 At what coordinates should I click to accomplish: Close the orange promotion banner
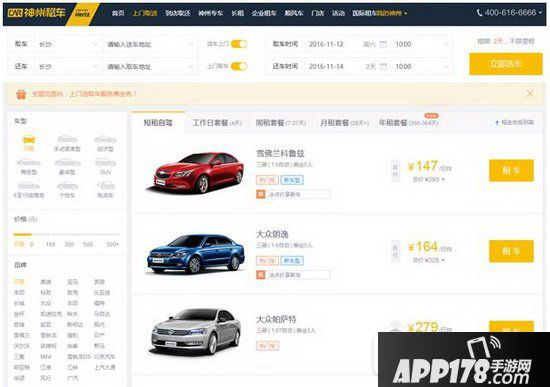click(x=530, y=93)
